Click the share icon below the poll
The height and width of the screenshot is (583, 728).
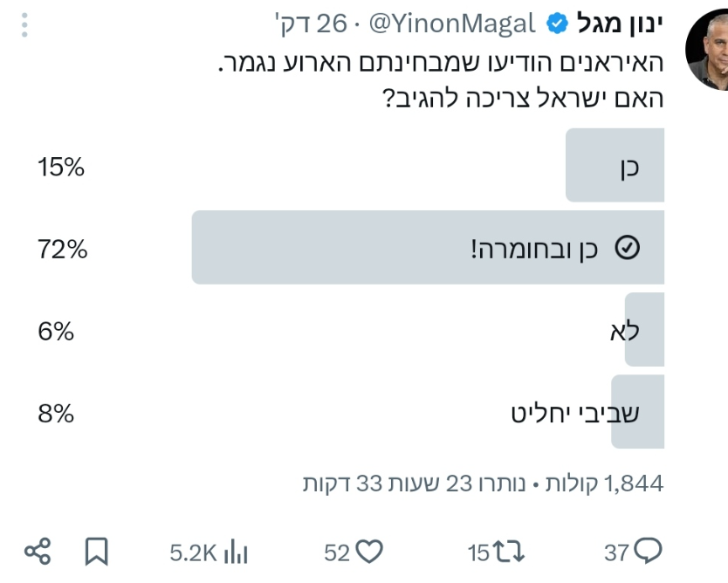pyautogui.click(x=38, y=551)
